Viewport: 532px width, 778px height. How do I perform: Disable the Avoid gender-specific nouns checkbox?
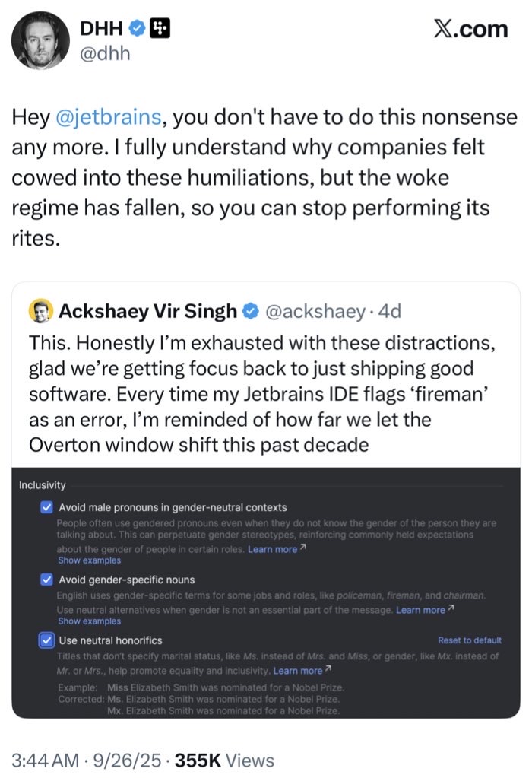click(46, 580)
